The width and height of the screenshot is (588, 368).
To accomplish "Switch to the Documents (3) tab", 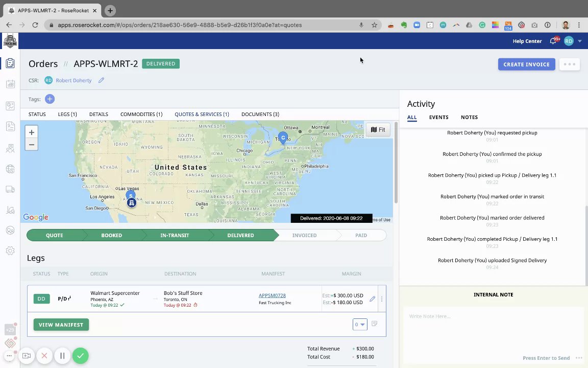I will tap(260, 114).
